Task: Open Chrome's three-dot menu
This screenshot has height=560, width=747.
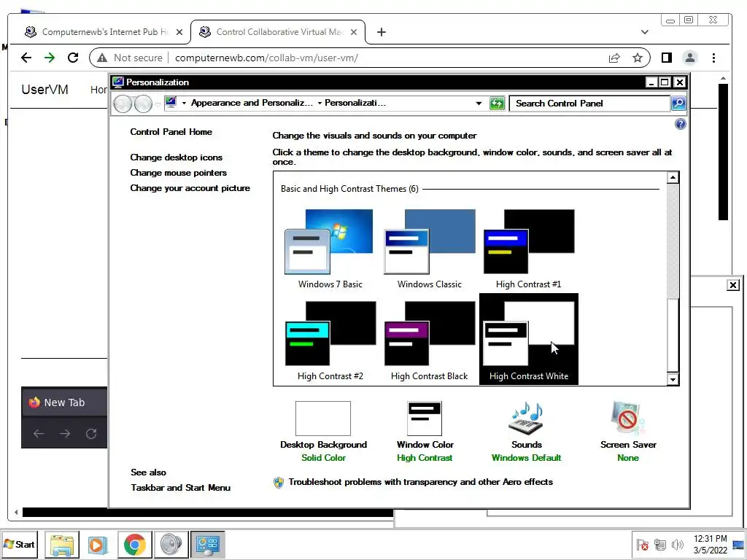Action: click(x=713, y=58)
